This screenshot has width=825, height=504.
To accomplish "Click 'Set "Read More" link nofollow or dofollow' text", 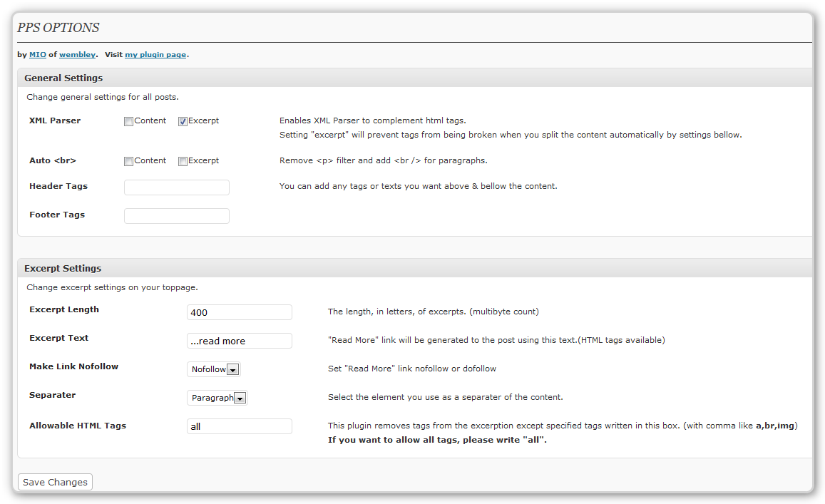I will [x=412, y=369].
